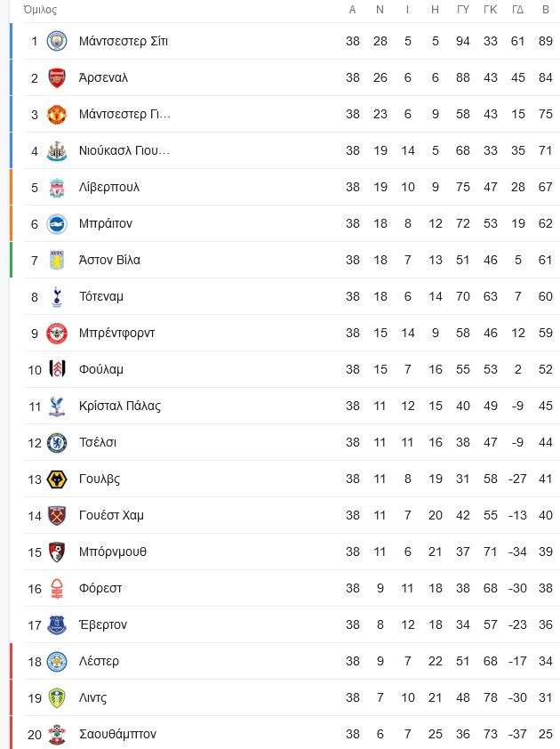Click the Tottenham cockerel logo
The height and width of the screenshot is (749, 560).
click(x=57, y=296)
